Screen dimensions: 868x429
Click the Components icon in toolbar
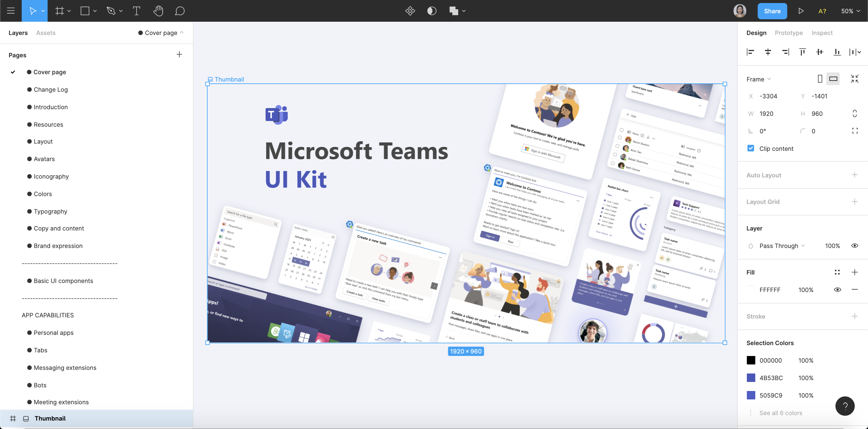click(x=410, y=11)
